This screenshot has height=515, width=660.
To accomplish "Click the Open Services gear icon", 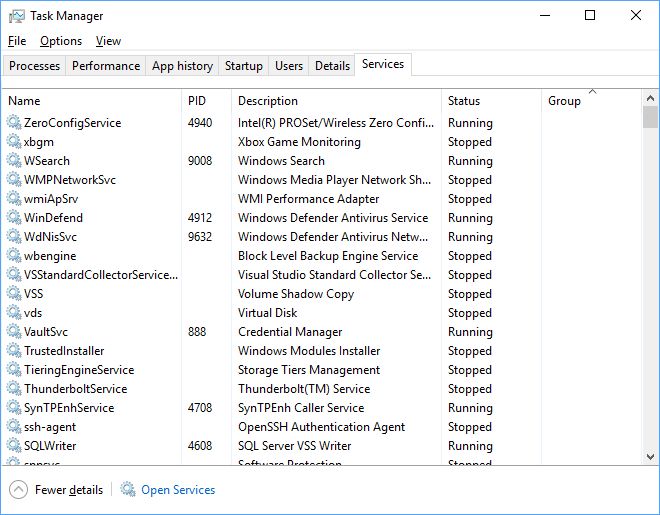I will [x=128, y=489].
